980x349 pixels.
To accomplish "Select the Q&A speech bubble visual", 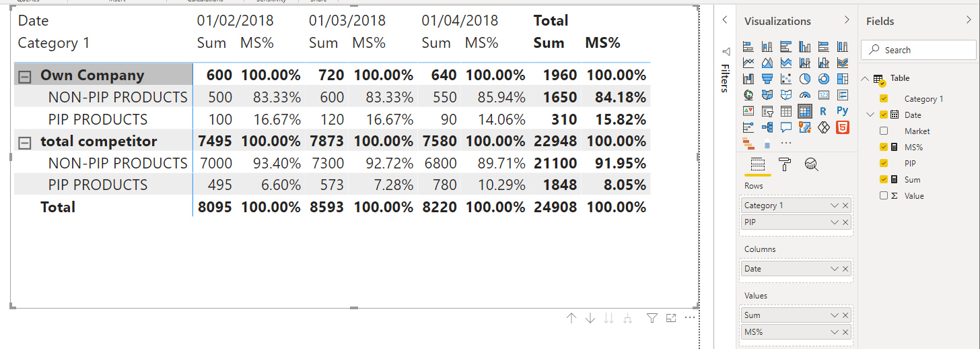I will (785, 127).
